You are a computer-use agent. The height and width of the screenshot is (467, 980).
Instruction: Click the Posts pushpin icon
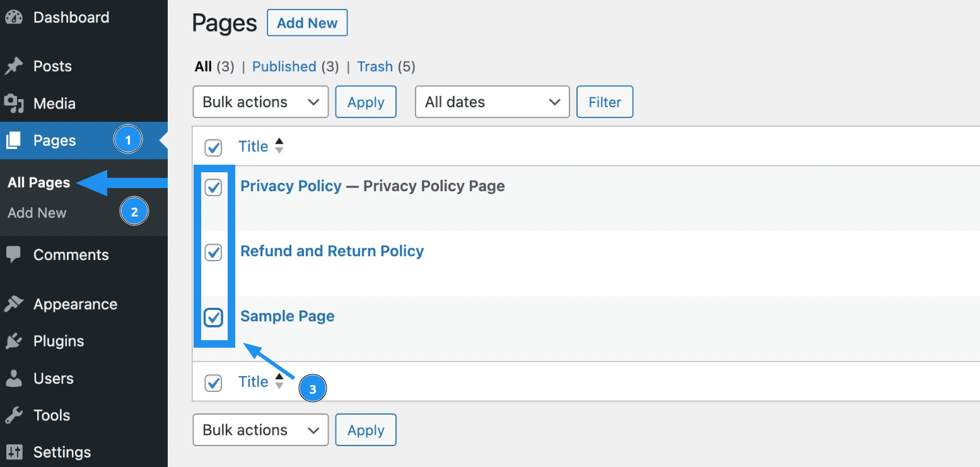[13, 66]
